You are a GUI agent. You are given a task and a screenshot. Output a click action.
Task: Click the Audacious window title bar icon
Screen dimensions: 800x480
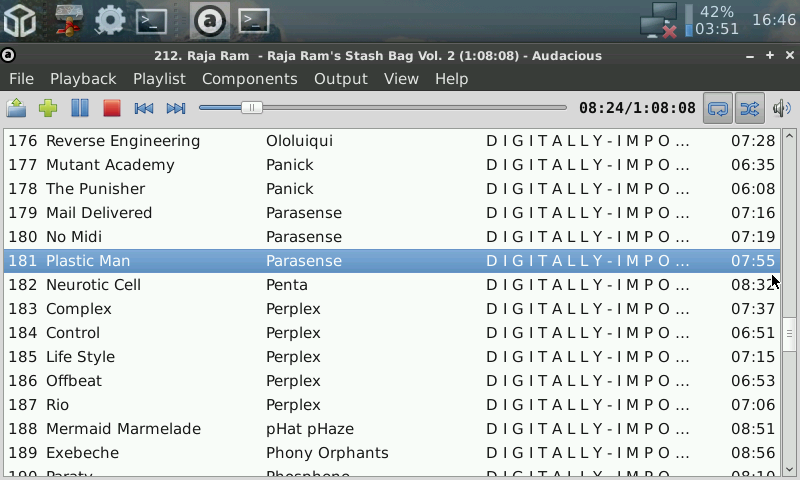(x=8, y=55)
